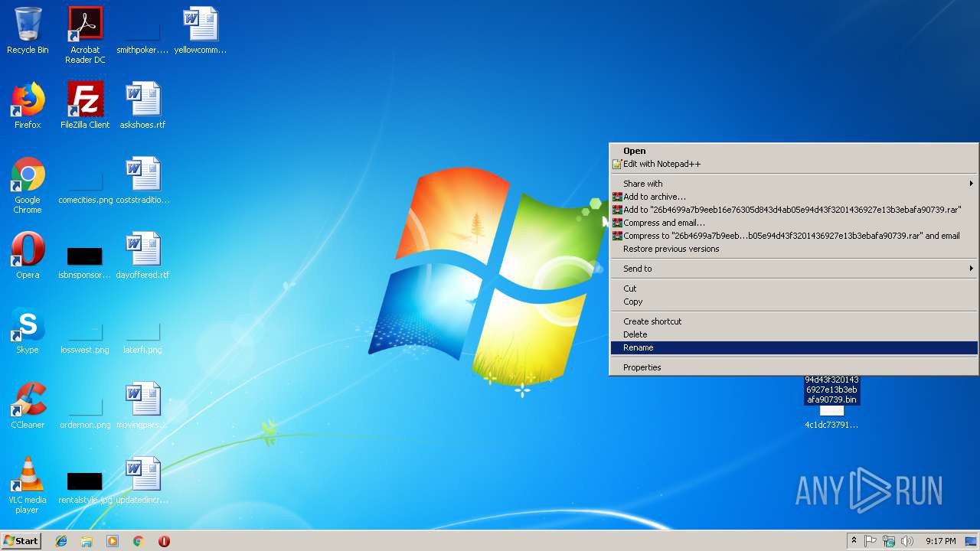The image size is (980, 551).
Task: Open Windows Media Player taskbar icon
Action: point(113,541)
